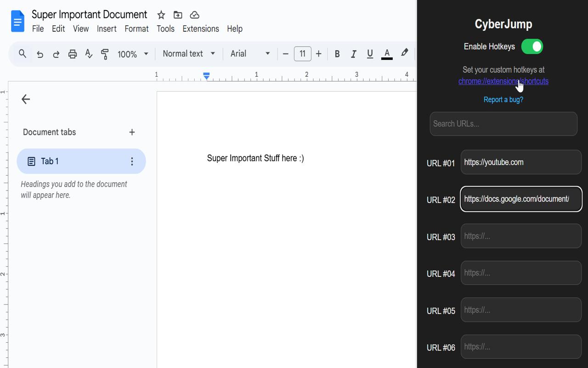Add a new document tab
Viewport: 588px width, 368px height.
tap(132, 132)
